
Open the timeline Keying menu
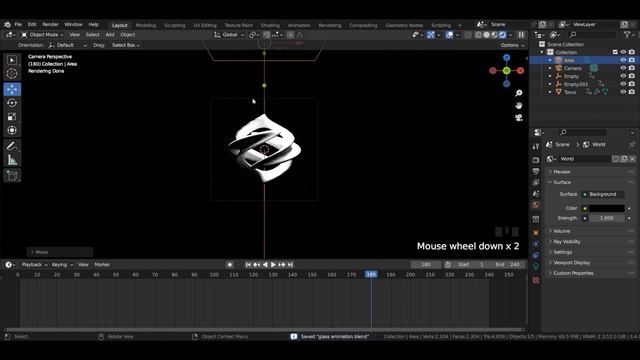click(62, 264)
